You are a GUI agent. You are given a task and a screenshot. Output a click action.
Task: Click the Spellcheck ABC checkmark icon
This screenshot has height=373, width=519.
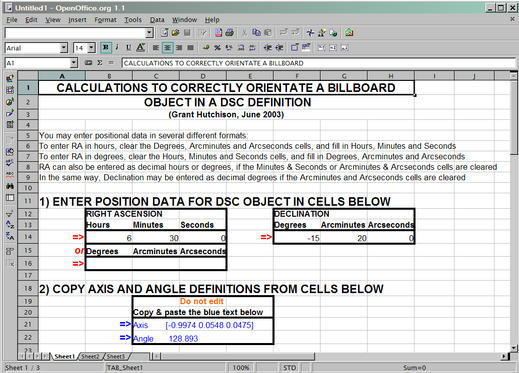pos(10,163)
